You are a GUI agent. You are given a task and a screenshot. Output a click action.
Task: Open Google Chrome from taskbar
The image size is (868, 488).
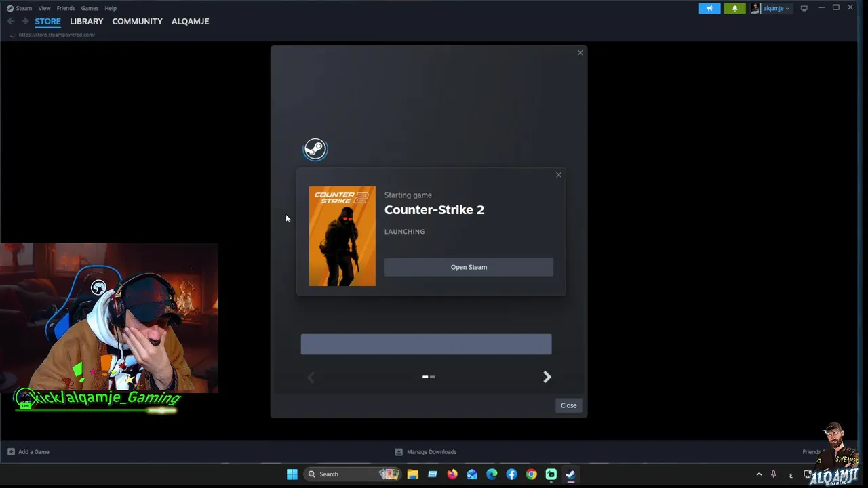pos(531,474)
